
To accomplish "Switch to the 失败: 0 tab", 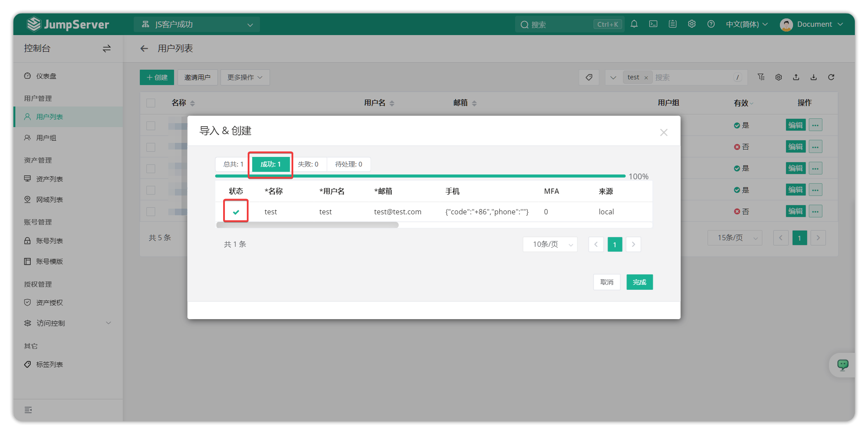I will coord(308,164).
